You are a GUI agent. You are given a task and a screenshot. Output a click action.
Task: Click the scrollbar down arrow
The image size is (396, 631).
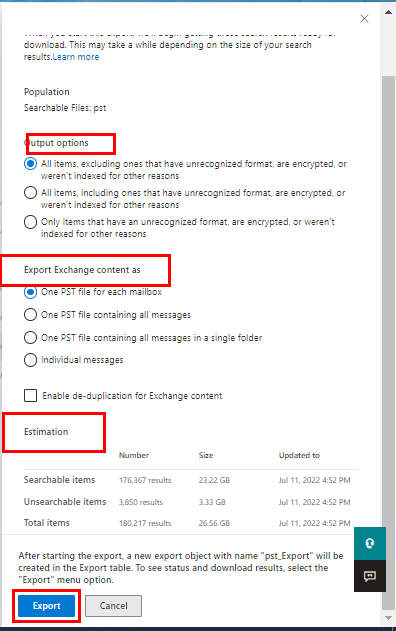point(388,618)
